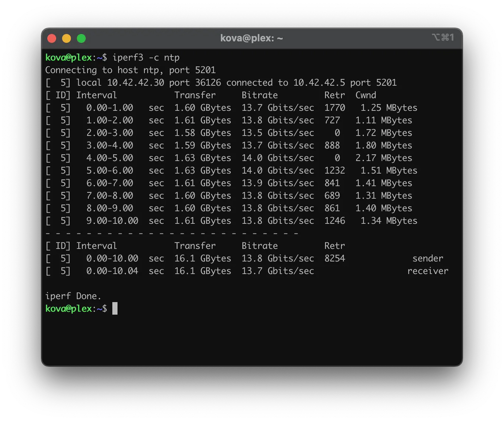Click the summary interval '0.00-10.00'
The image size is (504, 421).
coord(112,259)
